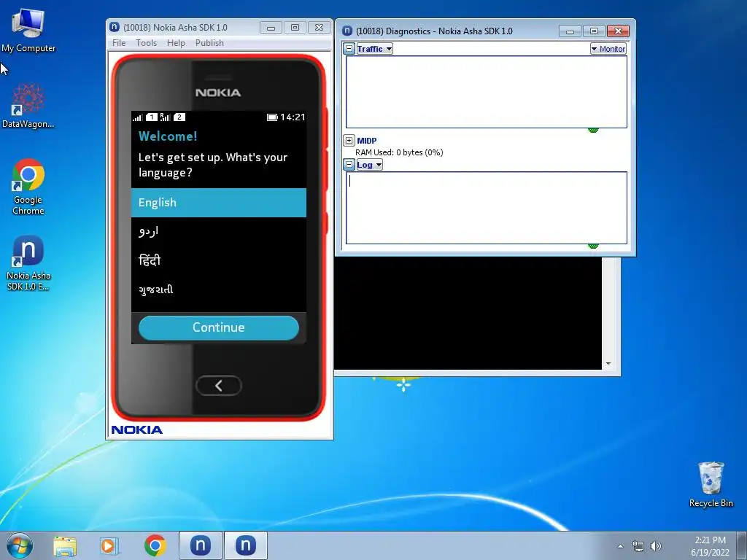Click the taskbar clock showing 2:21 PM

point(710,545)
